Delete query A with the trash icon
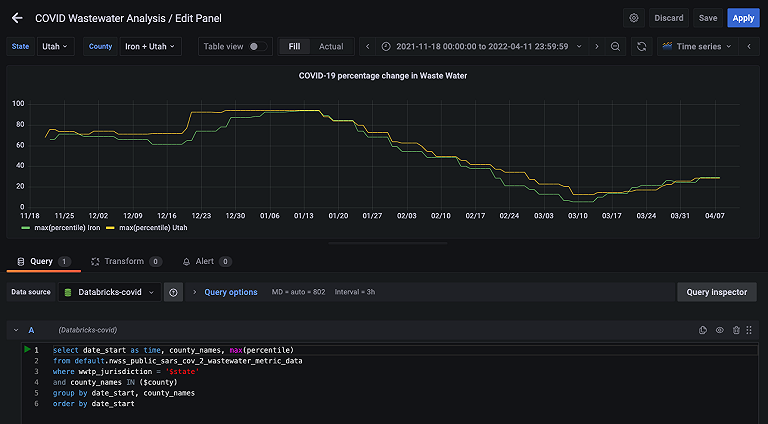This screenshot has width=768, height=424. tap(736, 330)
